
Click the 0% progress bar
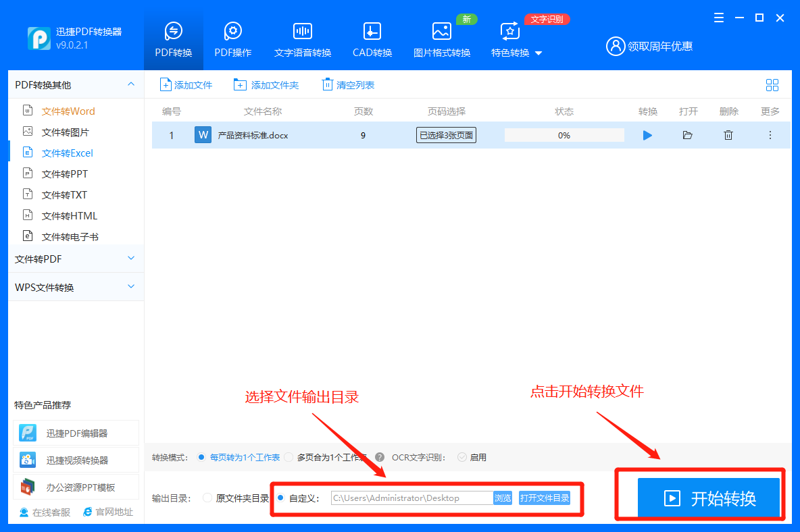pos(564,135)
